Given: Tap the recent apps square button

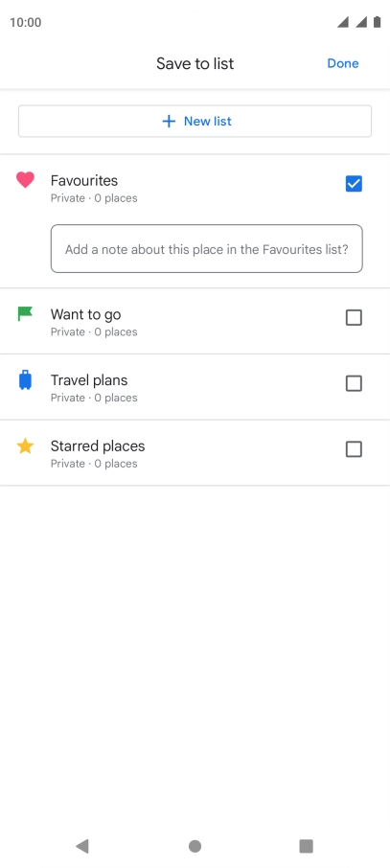Looking at the screenshot, I should (307, 846).
